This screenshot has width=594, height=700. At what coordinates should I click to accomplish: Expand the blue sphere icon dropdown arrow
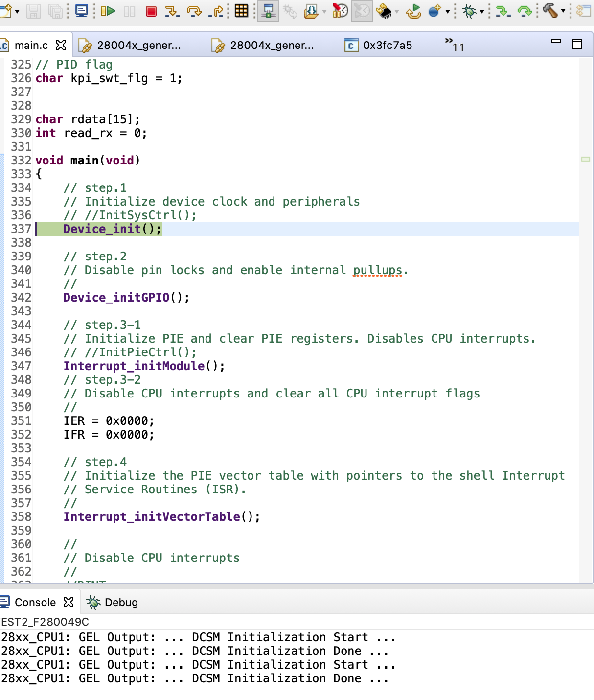(x=447, y=11)
